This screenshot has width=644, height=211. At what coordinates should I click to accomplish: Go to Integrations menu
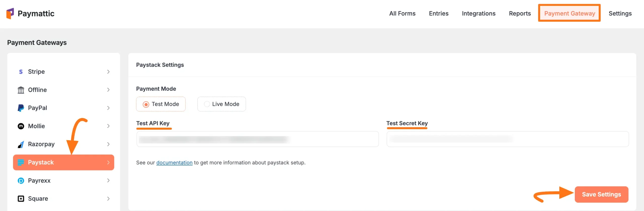[x=478, y=13]
